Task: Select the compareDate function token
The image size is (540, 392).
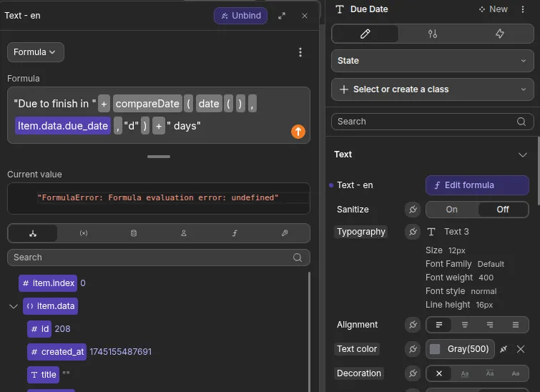Action: pyautogui.click(x=147, y=104)
